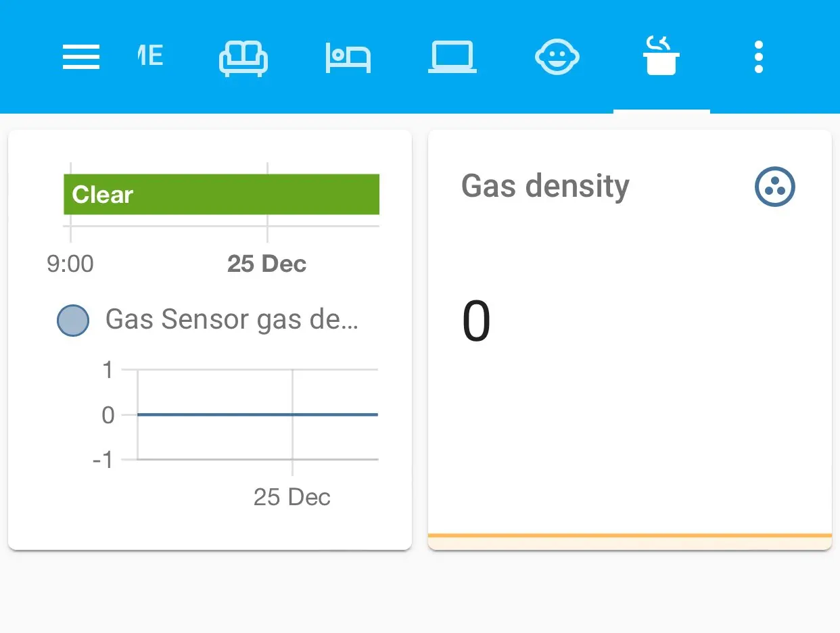This screenshot has width=840, height=633.
Task: Switch to the living room sofa tab
Action: click(x=243, y=57)
